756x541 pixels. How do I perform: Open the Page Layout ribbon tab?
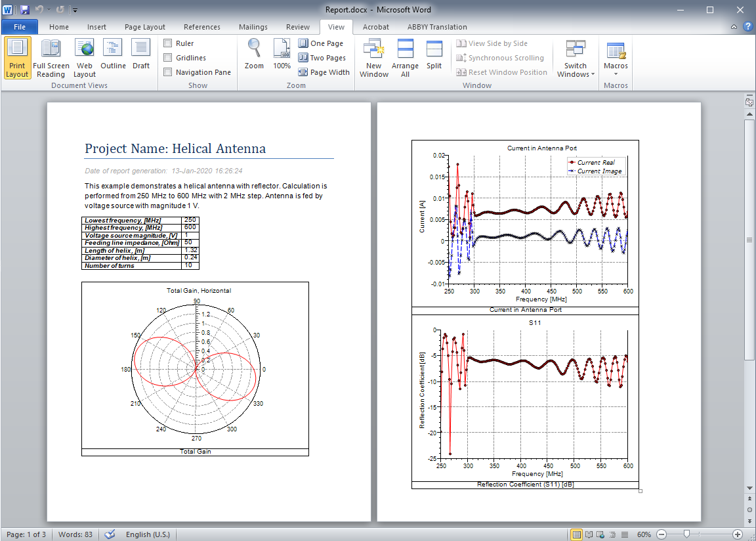click(145, 27)
